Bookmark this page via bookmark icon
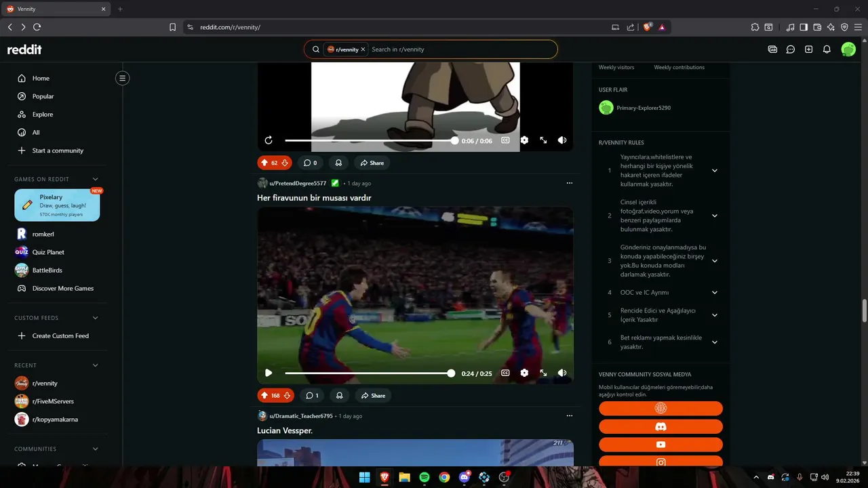This screenshot has width=868, height=488. (x=172, y=27)
